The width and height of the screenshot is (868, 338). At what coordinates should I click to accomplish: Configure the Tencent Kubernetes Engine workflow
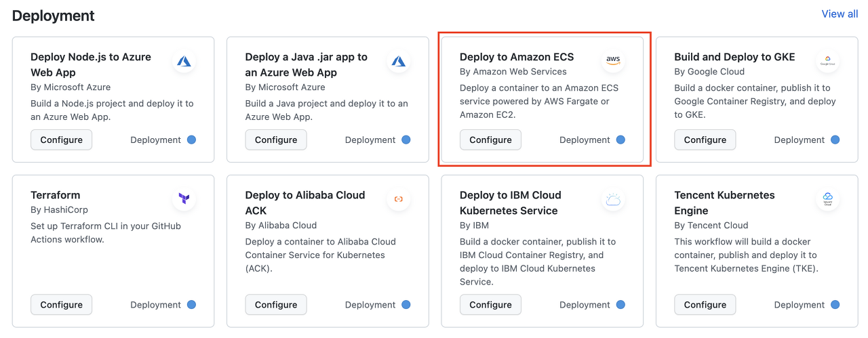point(705,305)
